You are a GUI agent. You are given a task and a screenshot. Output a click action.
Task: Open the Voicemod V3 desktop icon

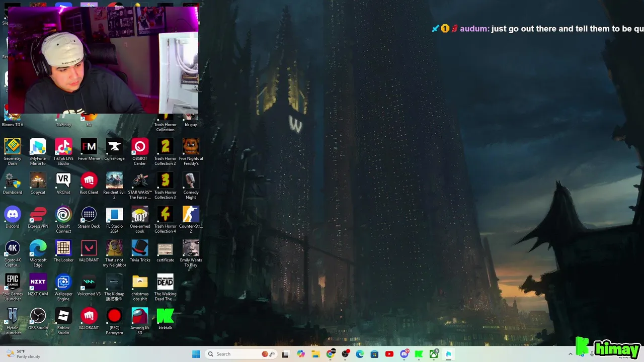click(x=89, y=285)
